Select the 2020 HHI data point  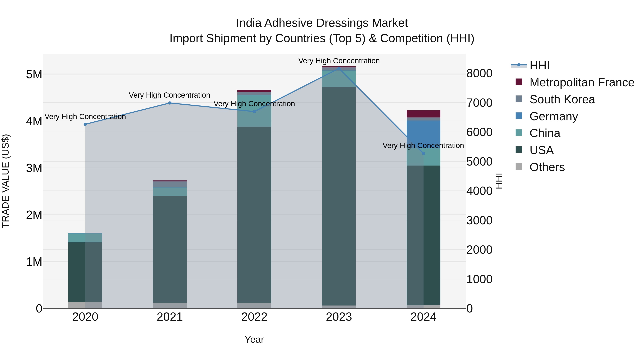pos(85,124)
